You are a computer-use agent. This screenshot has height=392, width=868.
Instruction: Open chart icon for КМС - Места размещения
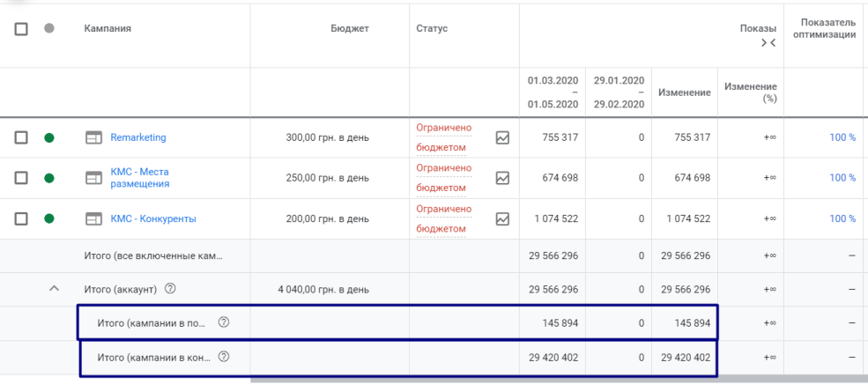(x=503, y=178)
